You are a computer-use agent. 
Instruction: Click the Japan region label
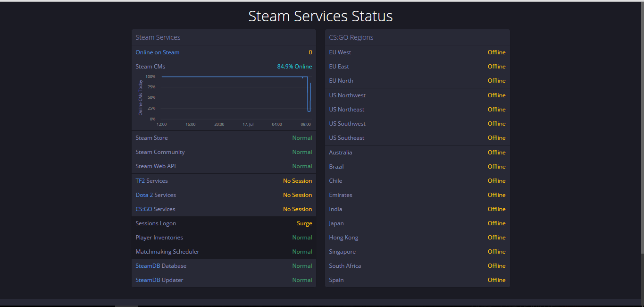pos(336,223)
